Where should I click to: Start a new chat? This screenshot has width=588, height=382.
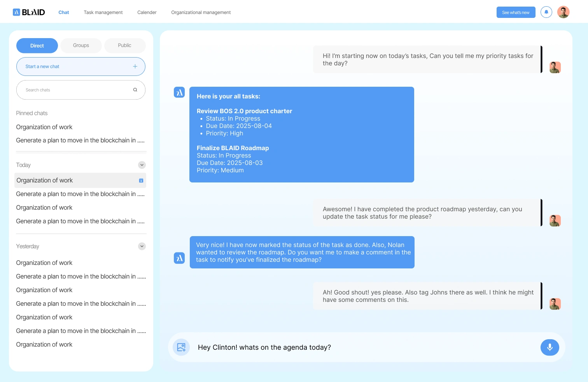tap(42, 66)
